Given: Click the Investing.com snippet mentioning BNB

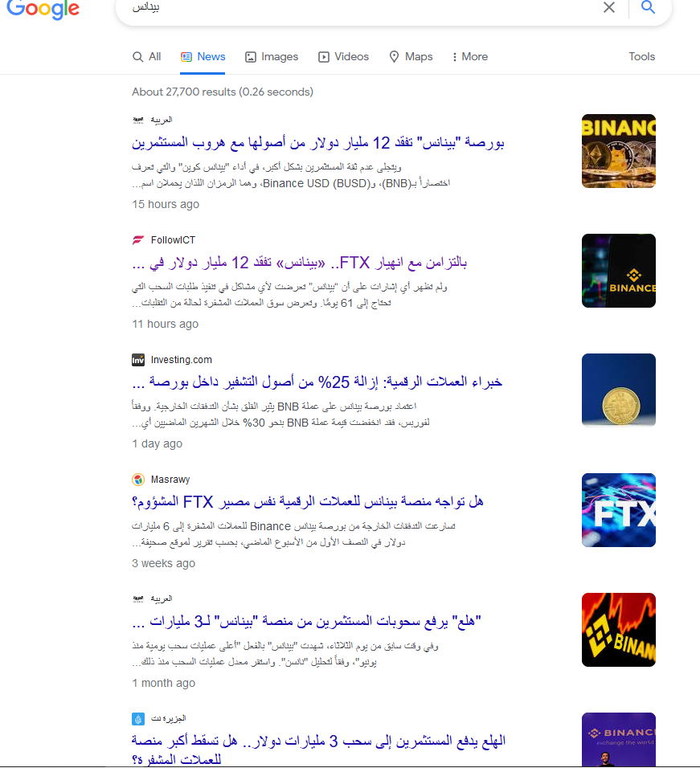Looking at the screenshot, I should pyautogui.click(x=280, y=415).
